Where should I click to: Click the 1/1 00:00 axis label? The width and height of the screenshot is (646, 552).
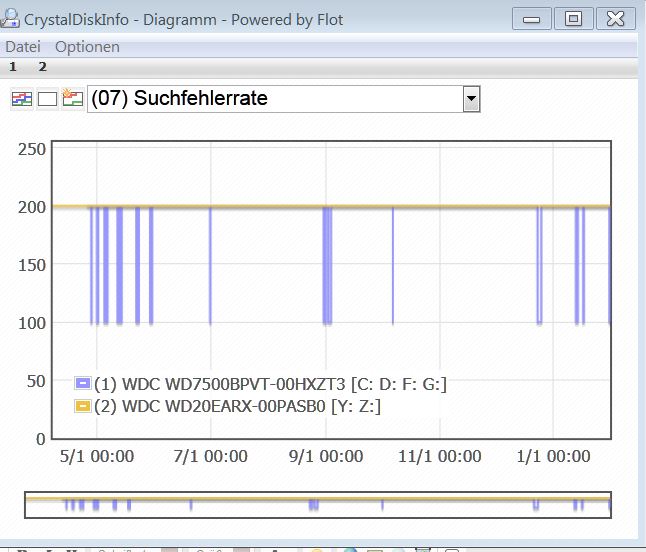point(553,456)
